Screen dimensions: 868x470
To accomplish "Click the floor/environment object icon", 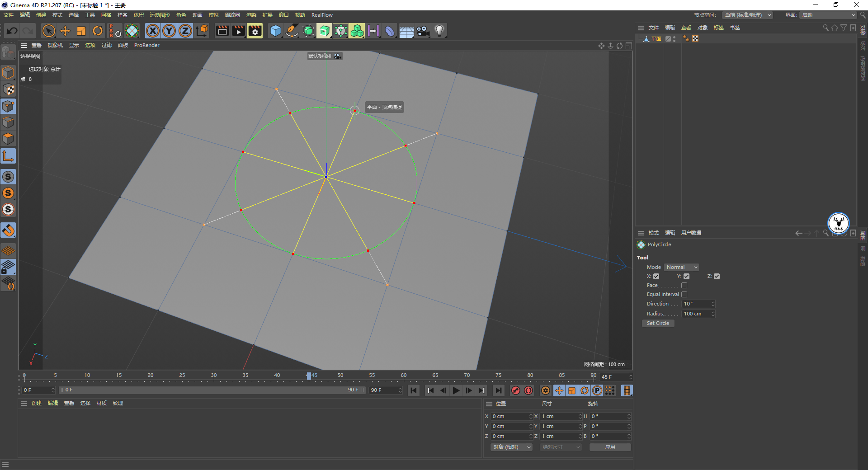I will click(406, 31).
